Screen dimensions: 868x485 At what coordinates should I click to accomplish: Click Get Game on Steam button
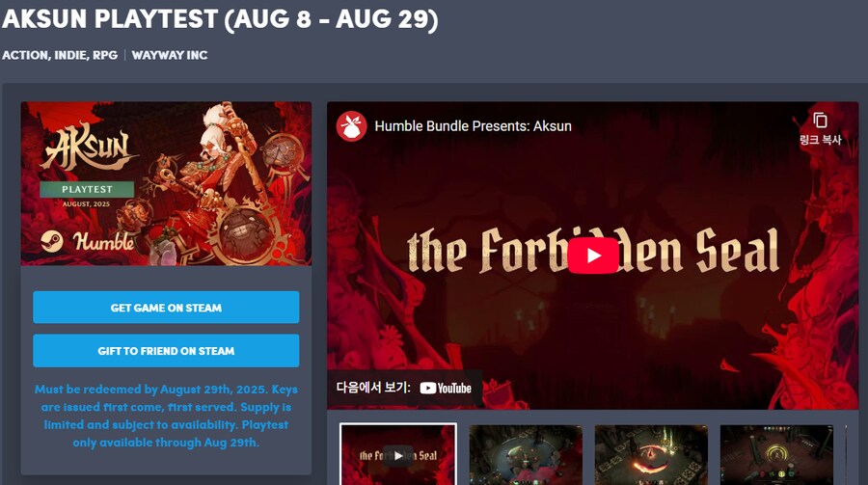(x=166, y=308)
